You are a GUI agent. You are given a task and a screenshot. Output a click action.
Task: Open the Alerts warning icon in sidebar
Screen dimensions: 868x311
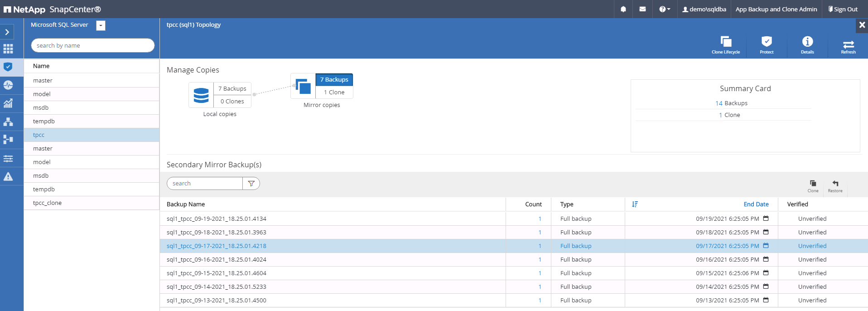pyautogui.click(x=8, y=177)
